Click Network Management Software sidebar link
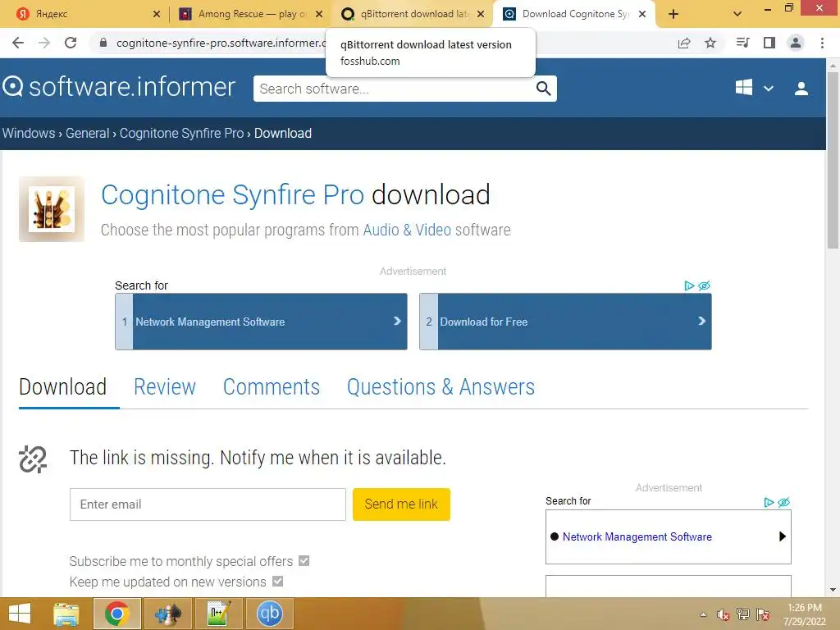The image size is (840, 630). coord(637,536)
